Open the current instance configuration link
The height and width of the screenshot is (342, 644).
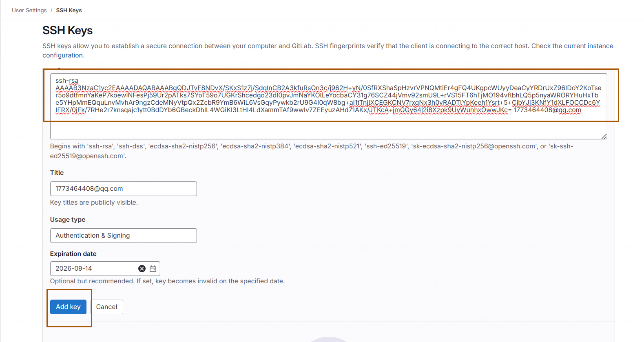[x=589, y=46]
